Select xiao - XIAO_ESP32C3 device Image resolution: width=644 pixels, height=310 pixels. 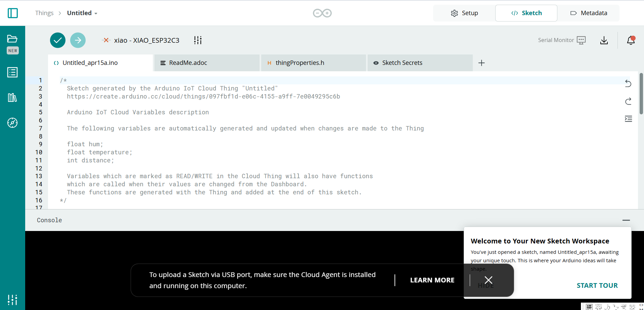click(x=147, y=40)
